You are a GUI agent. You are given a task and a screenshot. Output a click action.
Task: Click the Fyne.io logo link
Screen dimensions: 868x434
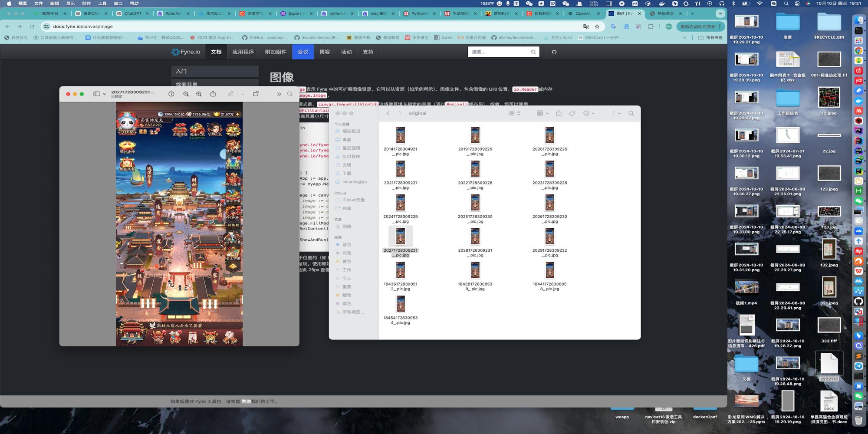[x=186, y=52]
